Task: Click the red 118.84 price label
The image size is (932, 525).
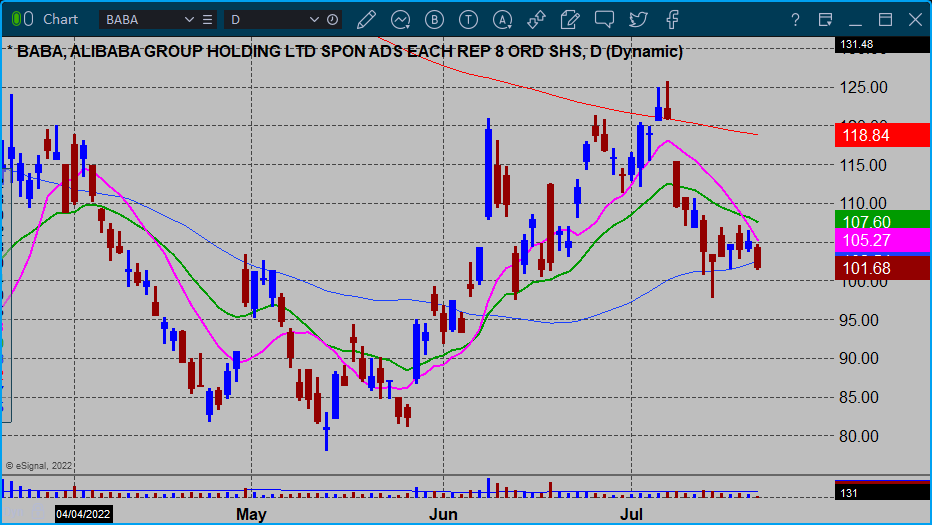Action: 882,135
